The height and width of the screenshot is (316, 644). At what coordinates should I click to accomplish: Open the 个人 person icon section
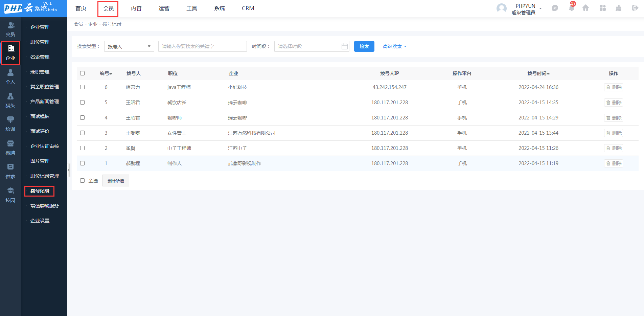pyautogui.click(x=10, y=72)
